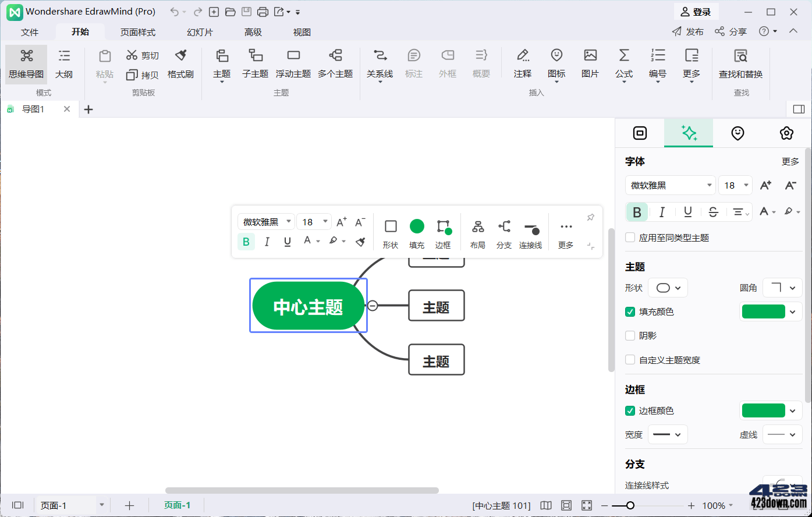Viewport: 812px width, 517px height.
Task: Click the 分享 share button
Action: click(731, 31)
